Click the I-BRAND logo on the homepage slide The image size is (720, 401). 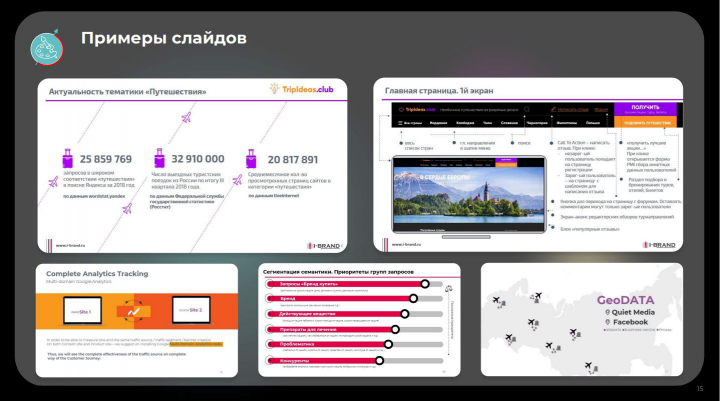[659, 245]
